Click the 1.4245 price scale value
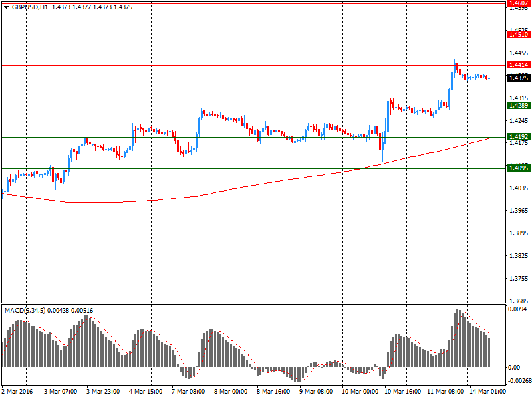Image resolution: width=532 pixels, height=399 pixels. coord(519,121)
